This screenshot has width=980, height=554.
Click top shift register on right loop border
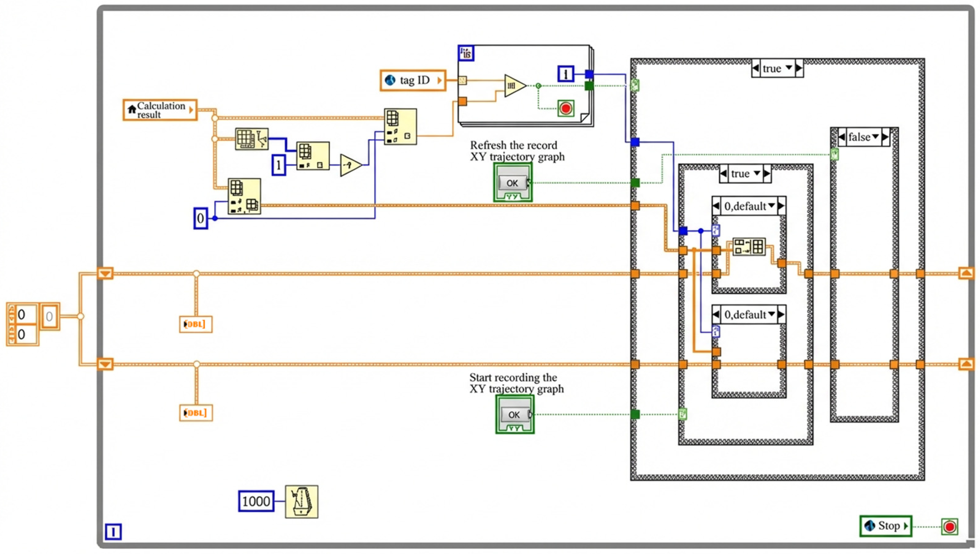coord(966,273)
